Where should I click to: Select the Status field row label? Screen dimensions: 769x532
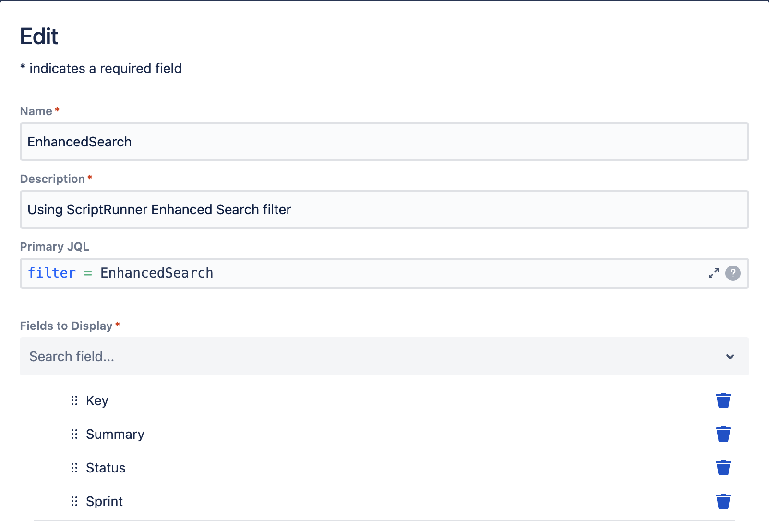point(106,468)
